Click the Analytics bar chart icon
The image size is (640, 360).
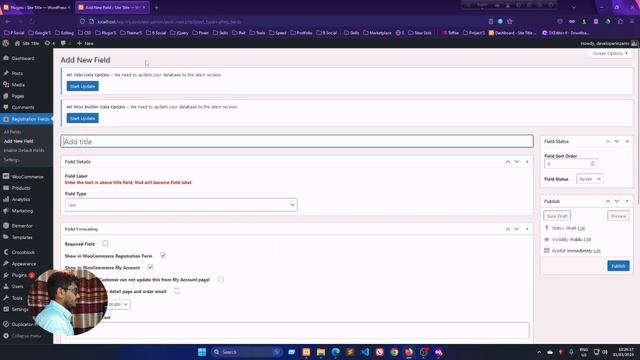[x=6, y=199]
